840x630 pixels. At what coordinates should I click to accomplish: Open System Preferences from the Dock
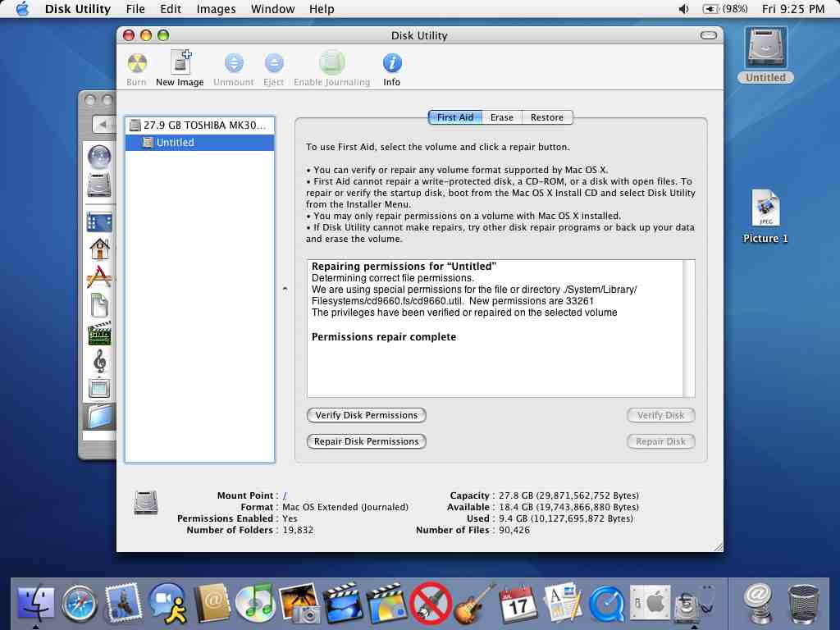click(x=650, y=604)
